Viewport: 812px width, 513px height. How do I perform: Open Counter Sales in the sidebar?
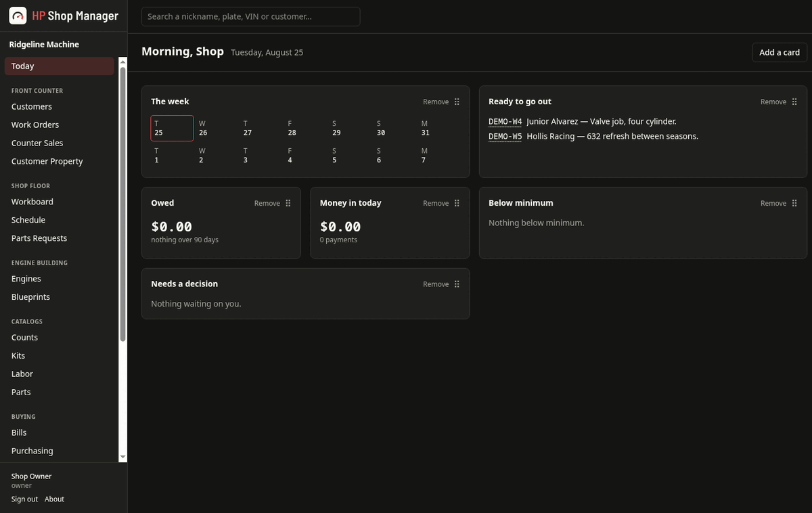point(59,143)
